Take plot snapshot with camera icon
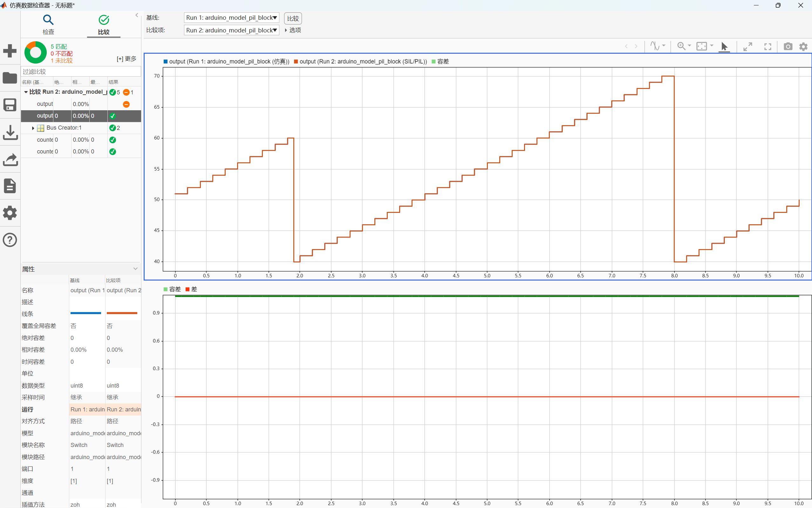 pyautogui.click(x=788, y=46)
